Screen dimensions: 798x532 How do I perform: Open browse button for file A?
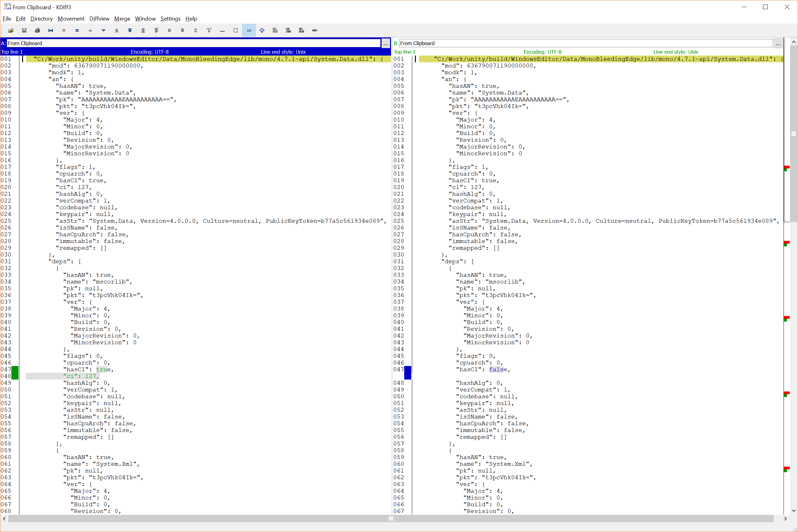point(385,44)
